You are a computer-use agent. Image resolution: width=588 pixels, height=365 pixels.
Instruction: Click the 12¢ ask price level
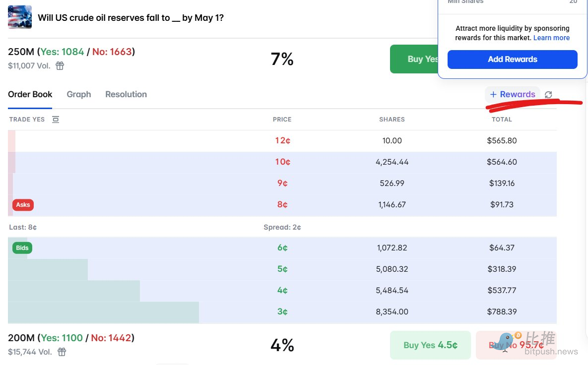[282, 140]
